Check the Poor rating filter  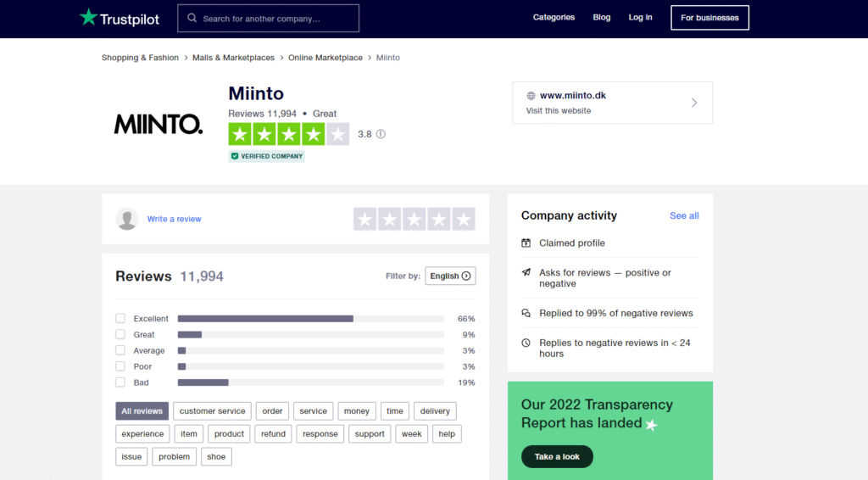pos(120,366)
